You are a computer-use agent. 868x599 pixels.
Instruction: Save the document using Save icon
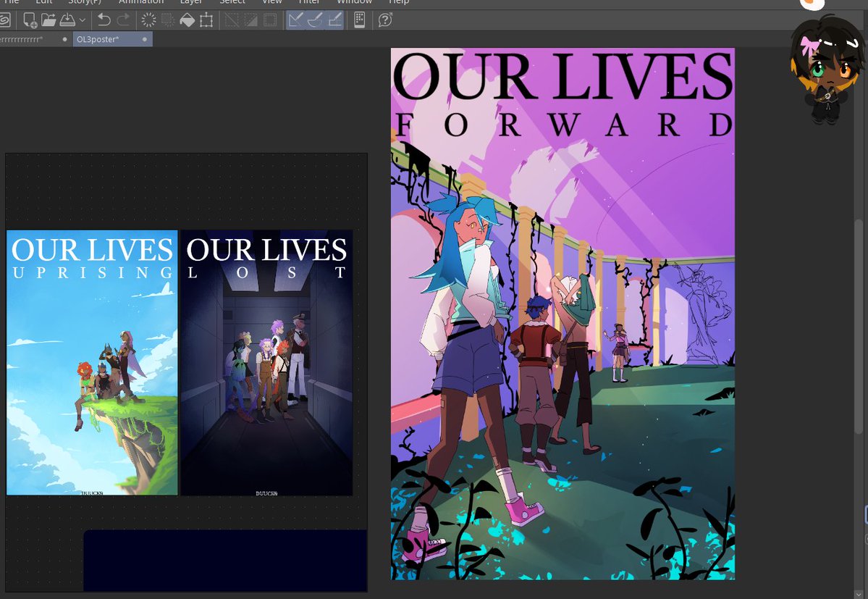click(x=67, y=20)
